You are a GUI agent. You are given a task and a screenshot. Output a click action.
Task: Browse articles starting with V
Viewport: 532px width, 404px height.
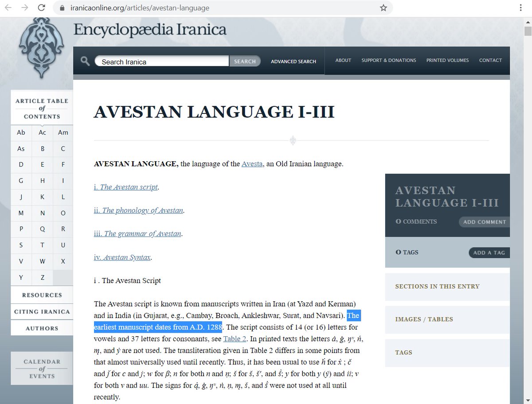click(x=21, y=261)
